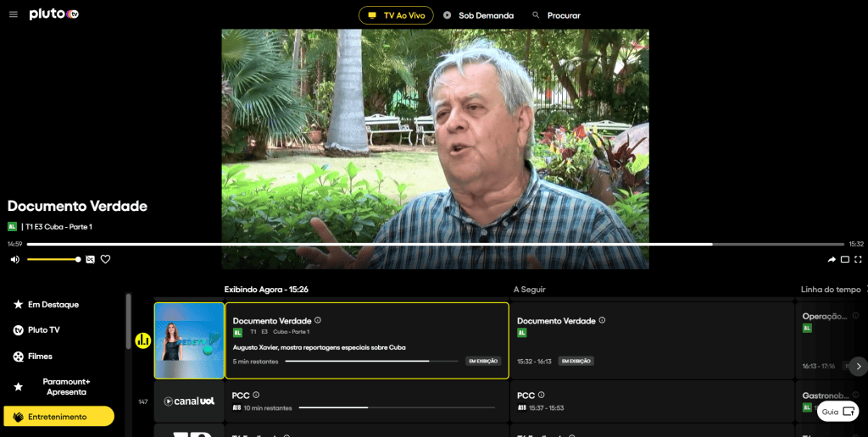Click the Filmes film reel icon
The image size is (868, 437).
coord(19,357)
